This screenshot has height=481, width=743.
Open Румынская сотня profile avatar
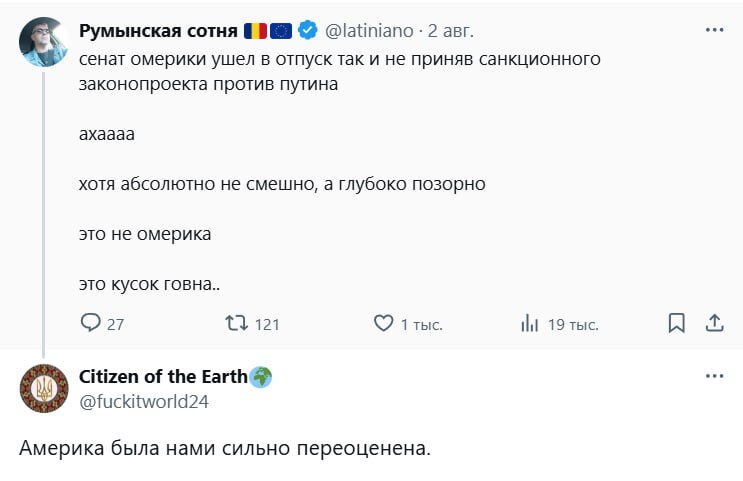(x=43, y=42)
